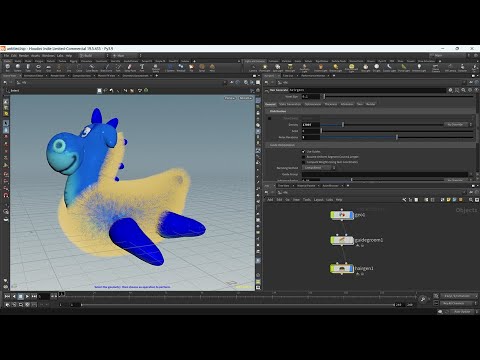The height and width of the screenshot is (360, 480).
Task: Open network editor Layout menu
Action: click(319, 200)
